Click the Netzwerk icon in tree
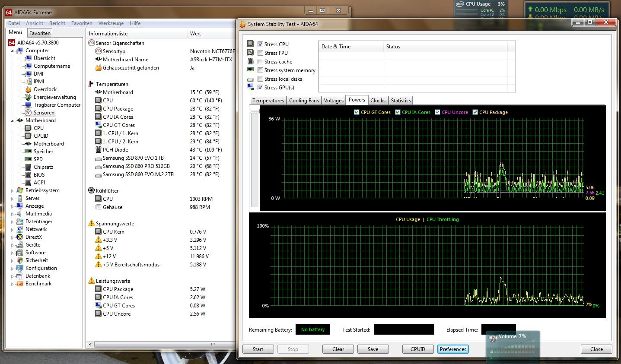Image resolution: width=621 pixels, height=364 pixels. click(x=20, y=229)
